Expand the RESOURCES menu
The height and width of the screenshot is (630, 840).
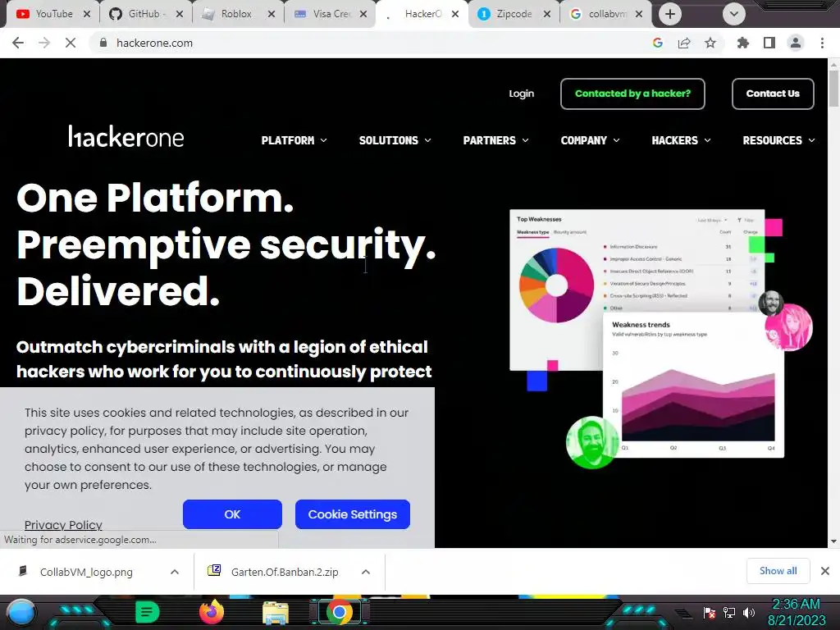click(x=778, y=140)
